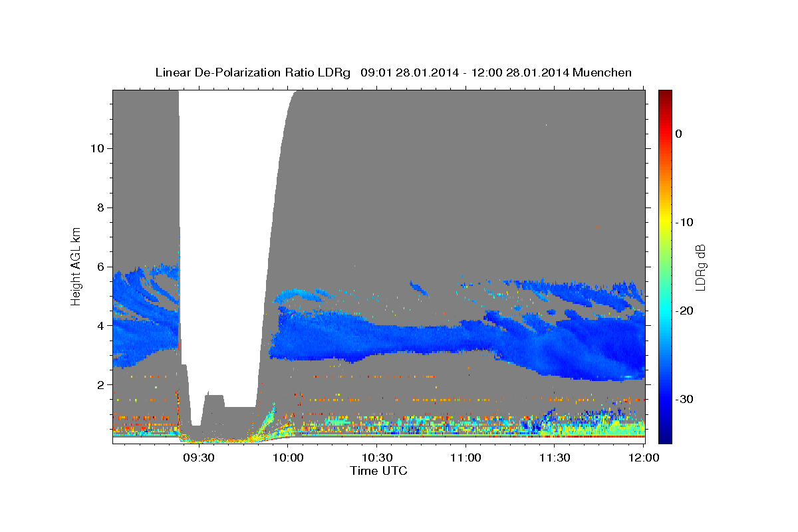Click the 'Muenchen' location in the title

[x=602, y=72]
